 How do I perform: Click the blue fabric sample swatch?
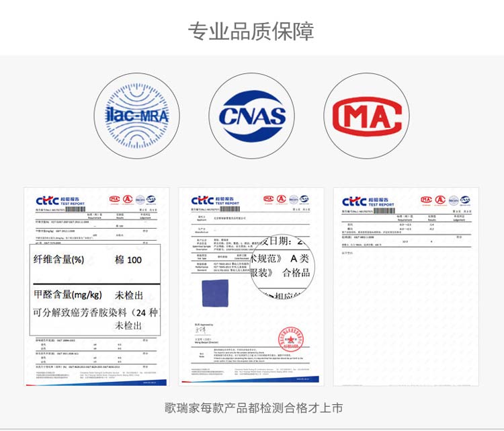pos(215,293)
